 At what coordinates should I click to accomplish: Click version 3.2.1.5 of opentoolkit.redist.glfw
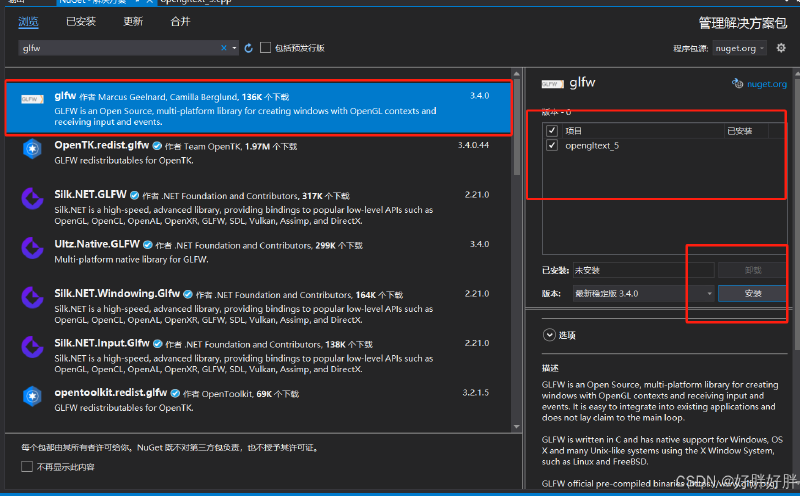point(476,392)
